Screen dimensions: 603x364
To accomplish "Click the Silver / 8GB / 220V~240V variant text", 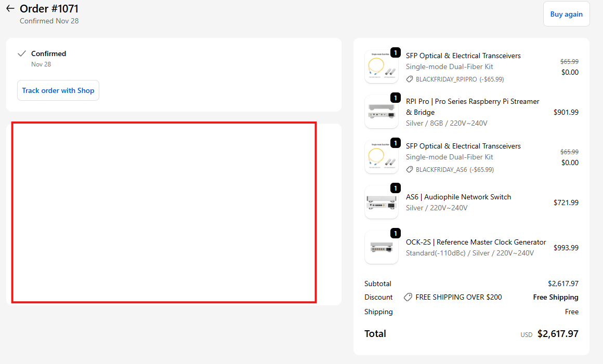I will pos(447,123).
